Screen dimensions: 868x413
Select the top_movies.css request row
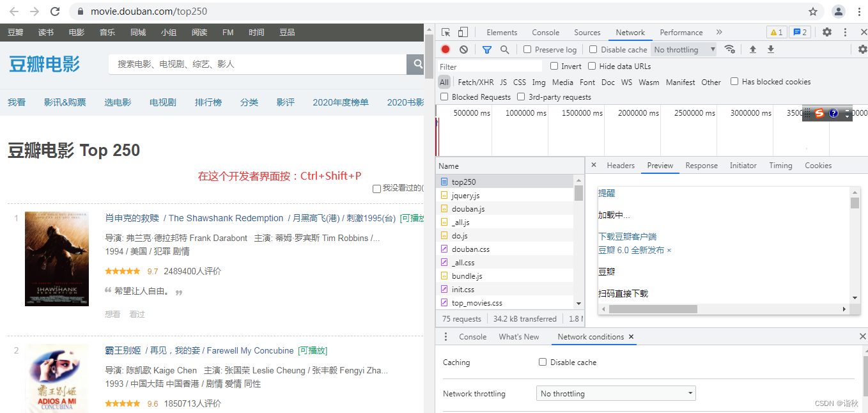(506, 303)
